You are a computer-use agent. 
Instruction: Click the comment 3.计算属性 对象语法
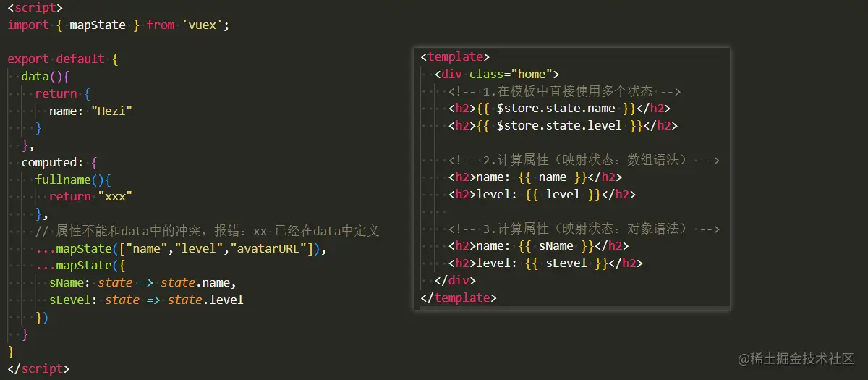(584, 229)
